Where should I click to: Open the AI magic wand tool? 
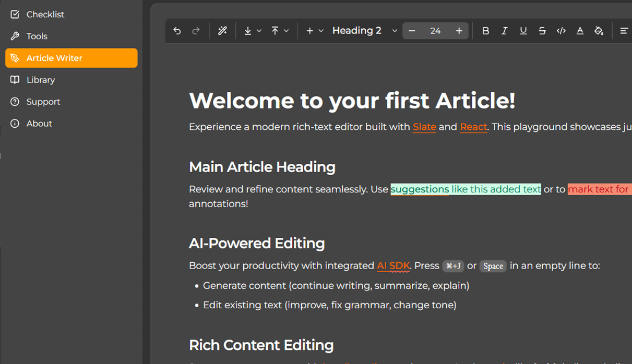[222, 31]
